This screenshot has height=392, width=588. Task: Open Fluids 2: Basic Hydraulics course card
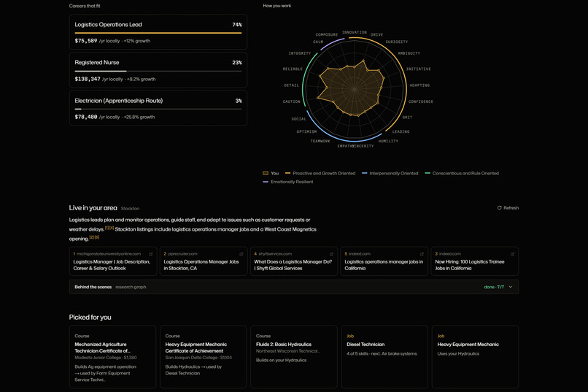click(294, 357)
